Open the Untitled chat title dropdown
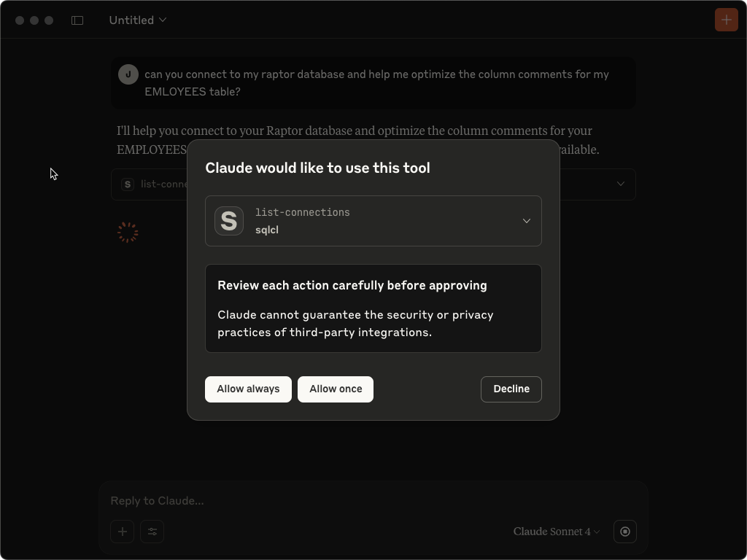This screenshot has height=560, width=747. (x=138, y=20)
